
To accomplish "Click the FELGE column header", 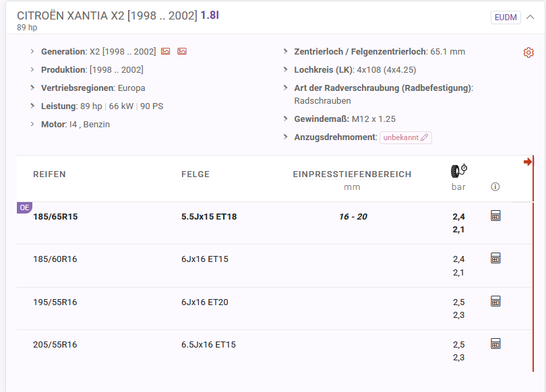I will [195, 174].
